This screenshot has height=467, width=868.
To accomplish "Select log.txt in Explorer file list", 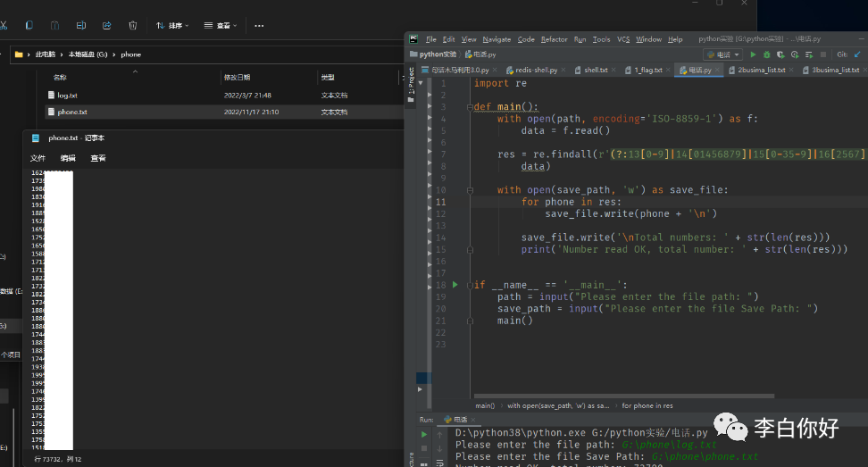I will point(223,96).
